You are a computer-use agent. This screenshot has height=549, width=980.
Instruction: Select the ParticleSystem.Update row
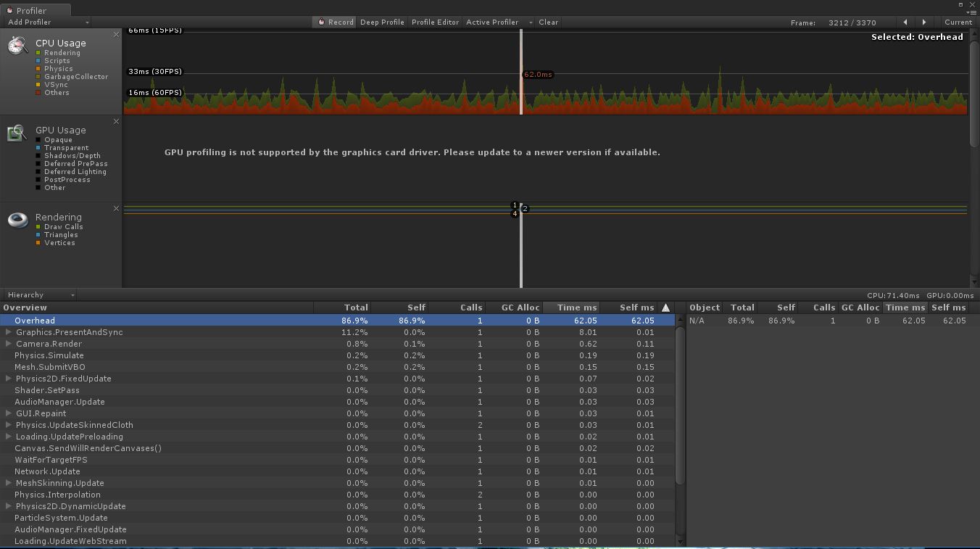click(337, 518)
